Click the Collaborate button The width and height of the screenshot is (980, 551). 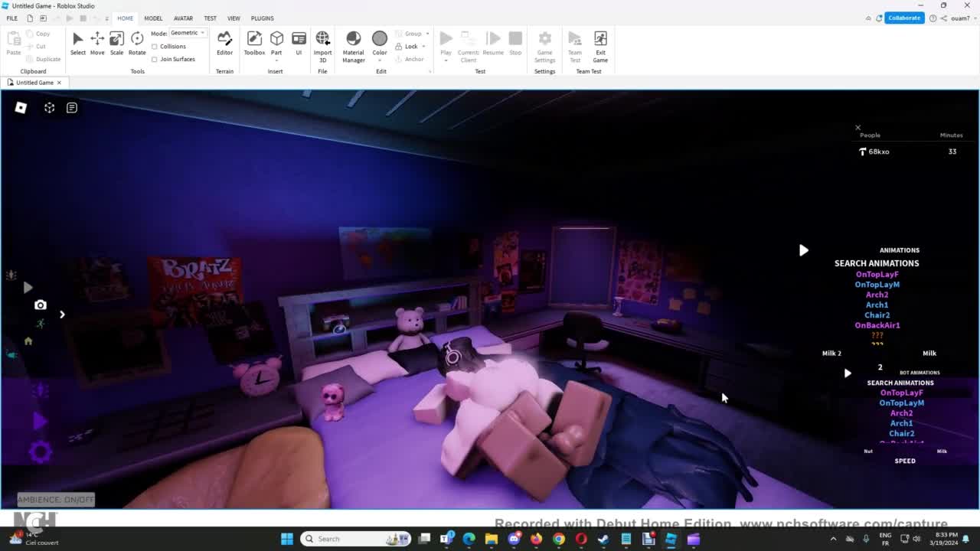903,18
